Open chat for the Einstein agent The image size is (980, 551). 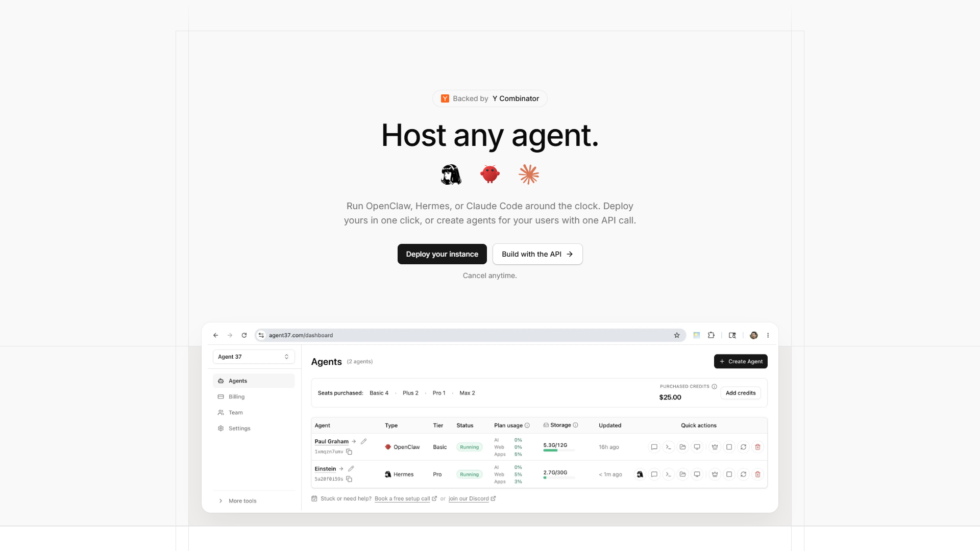(x=654, y=474)
